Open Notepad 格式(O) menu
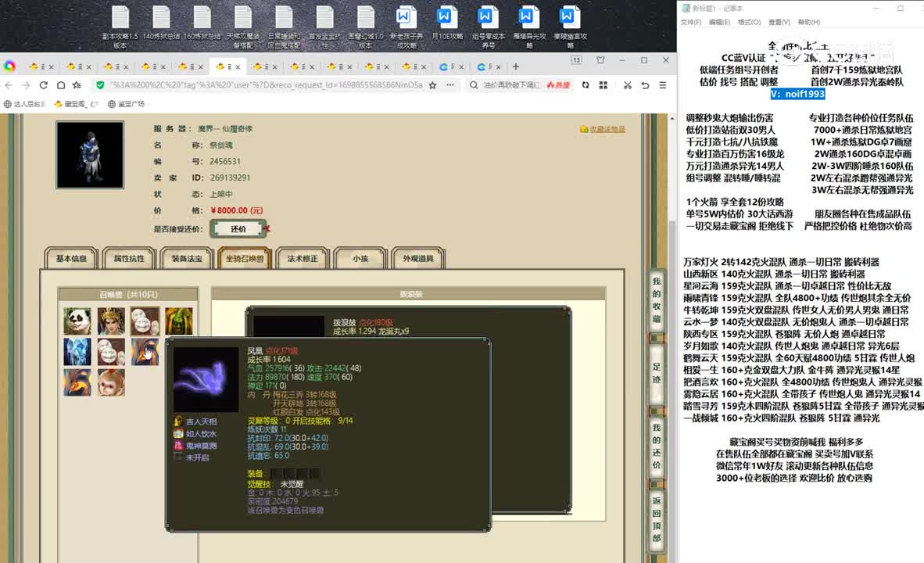Screen dimensions: 924x563 coord(749,22)
